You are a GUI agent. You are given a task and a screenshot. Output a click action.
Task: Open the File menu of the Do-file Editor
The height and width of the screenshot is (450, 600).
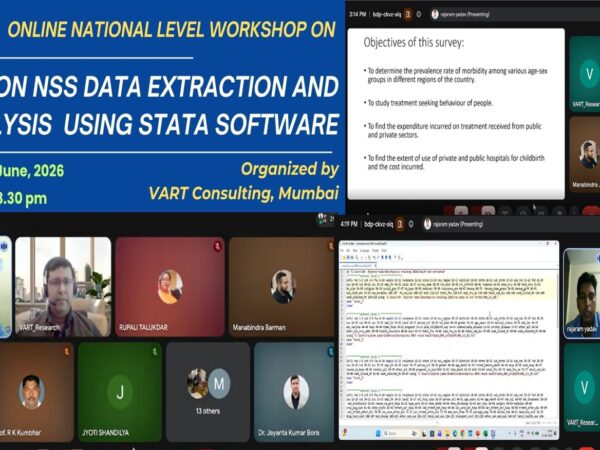(342, 251)
